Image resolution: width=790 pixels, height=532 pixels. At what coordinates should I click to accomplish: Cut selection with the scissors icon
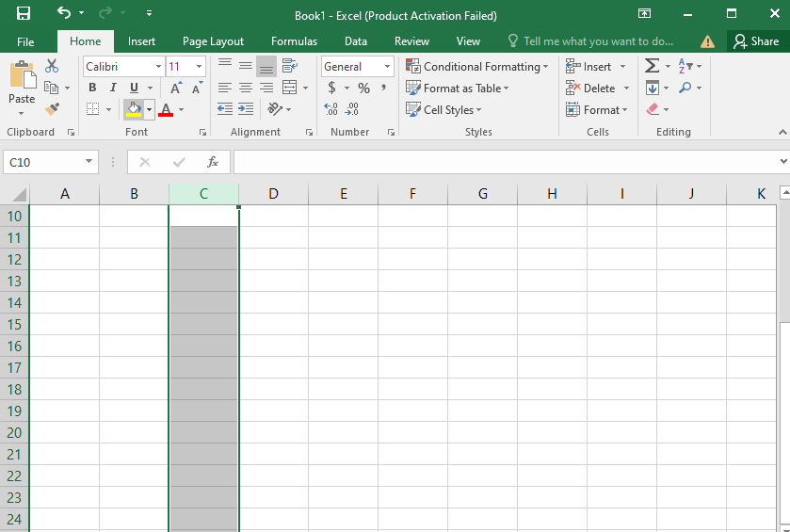[x=52, y=66]
